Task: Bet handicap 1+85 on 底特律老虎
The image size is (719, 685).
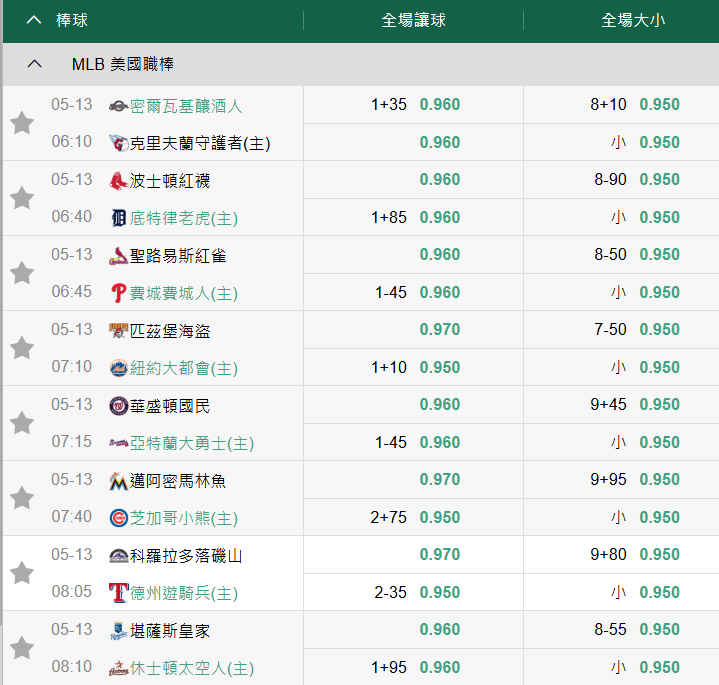Action: (413, 217)
